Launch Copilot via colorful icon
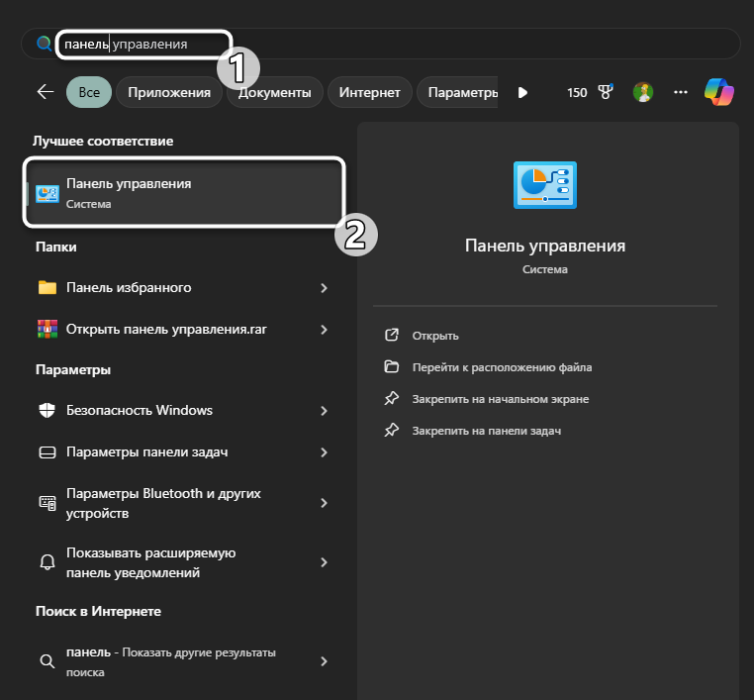The height and width of the screenshot is (700, 754). tap(719, 92)
